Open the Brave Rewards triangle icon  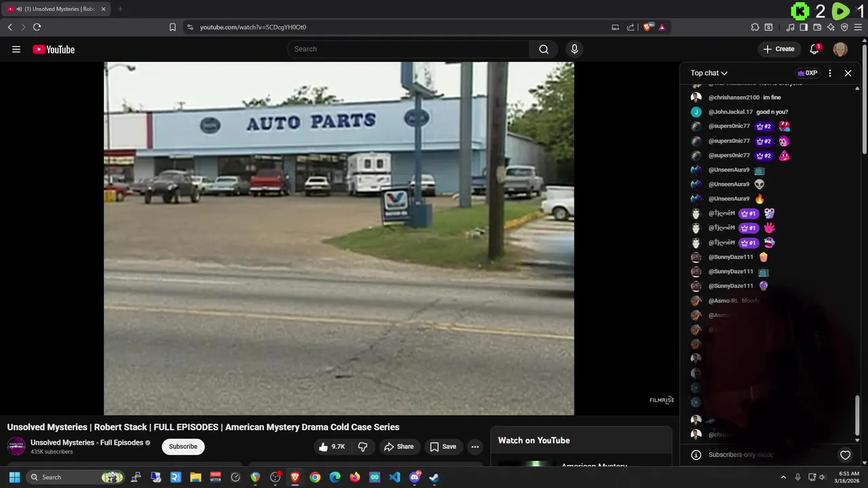662,27
